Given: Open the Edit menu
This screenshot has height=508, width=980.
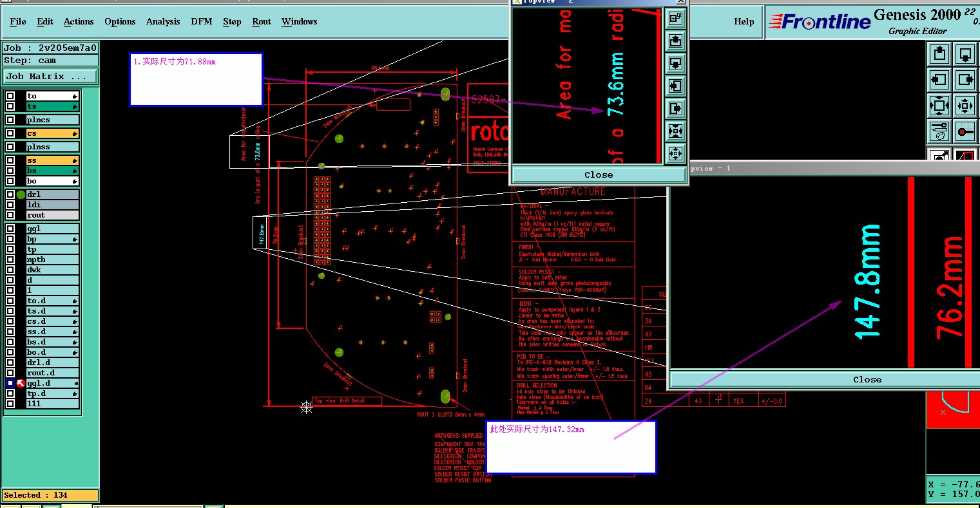Looking at the screenshot, I should (x=45, y=21).
